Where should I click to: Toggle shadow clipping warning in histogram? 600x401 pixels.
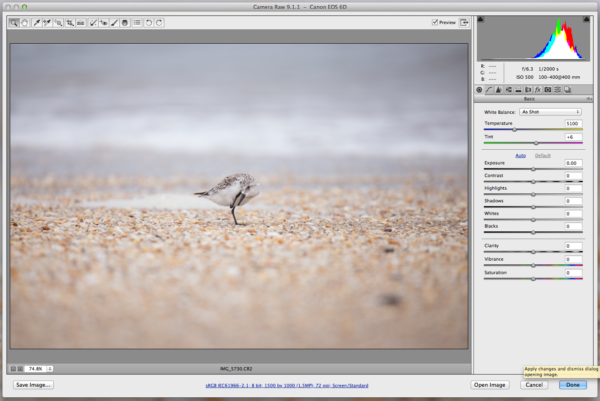tap(482, 19)
